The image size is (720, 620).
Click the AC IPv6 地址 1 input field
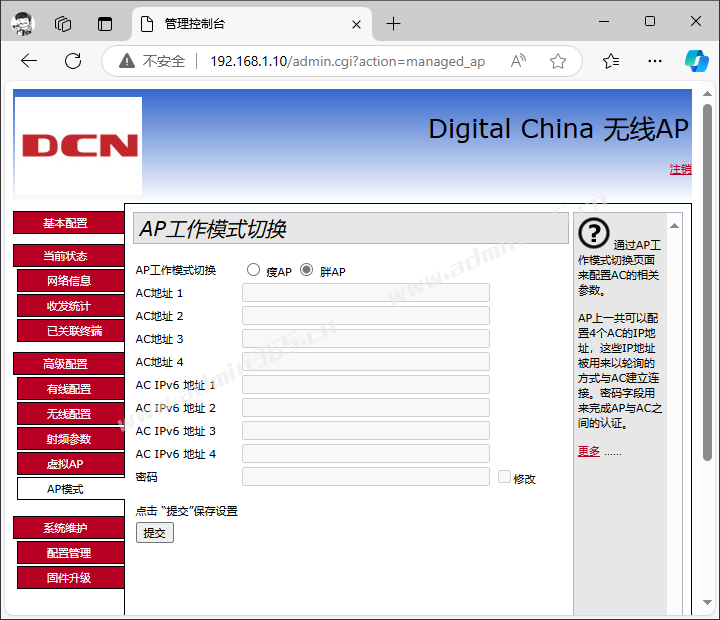coord(366,384)
